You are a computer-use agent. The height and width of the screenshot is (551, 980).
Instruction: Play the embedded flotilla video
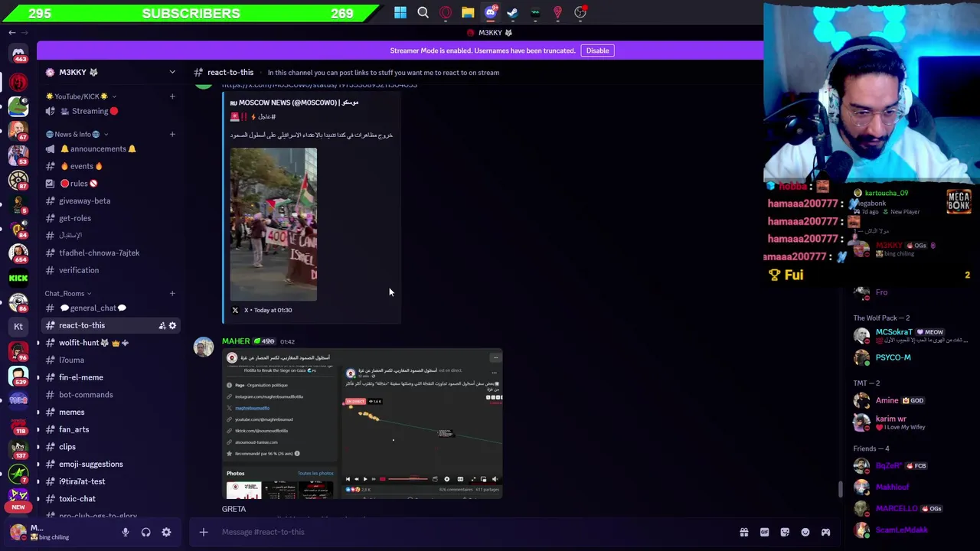(x=364, y=479)
